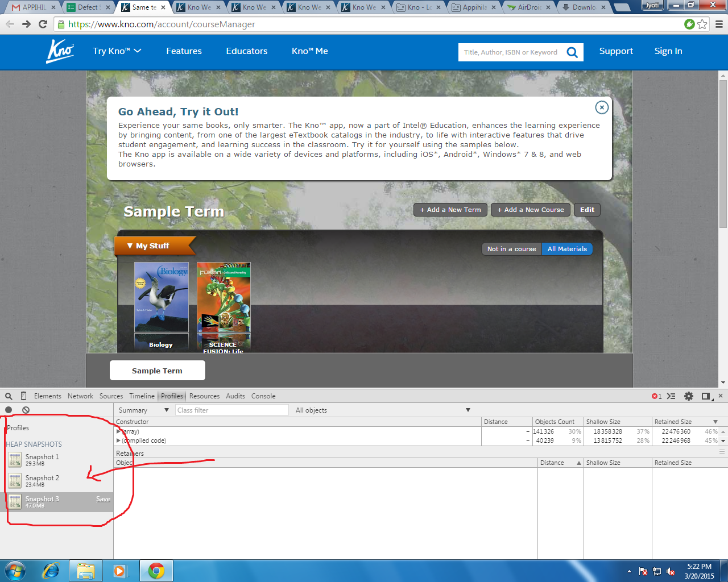Click + Add a New Course button
Image resolution: width=728 pixels, height=582 pixels.
531,210
